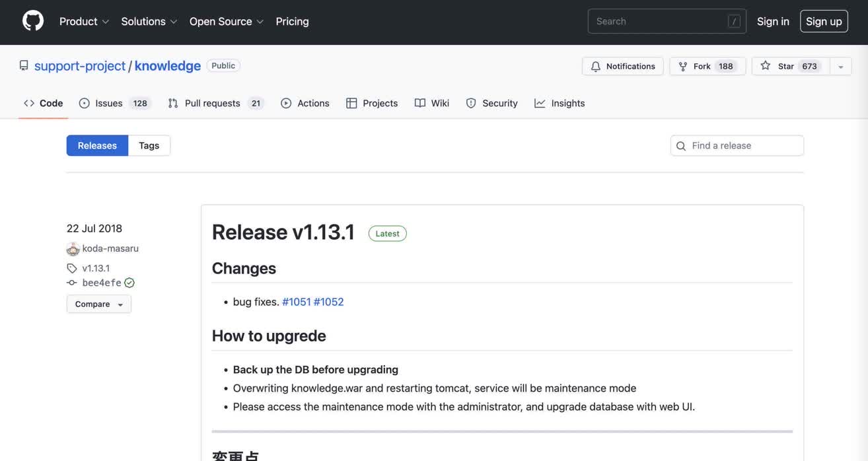The image size is (868, 461).
Task: Click the Find a release input
Action: [x=737, y=145]
